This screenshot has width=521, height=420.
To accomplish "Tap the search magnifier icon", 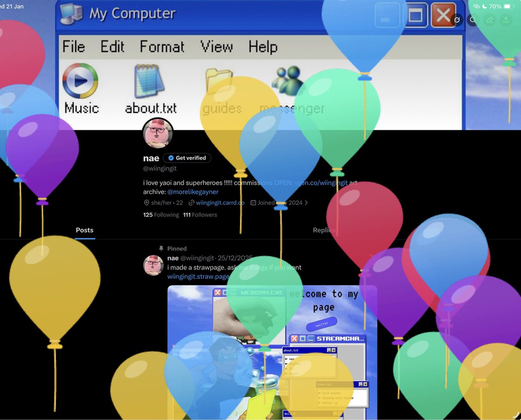I will click(473, 20).
